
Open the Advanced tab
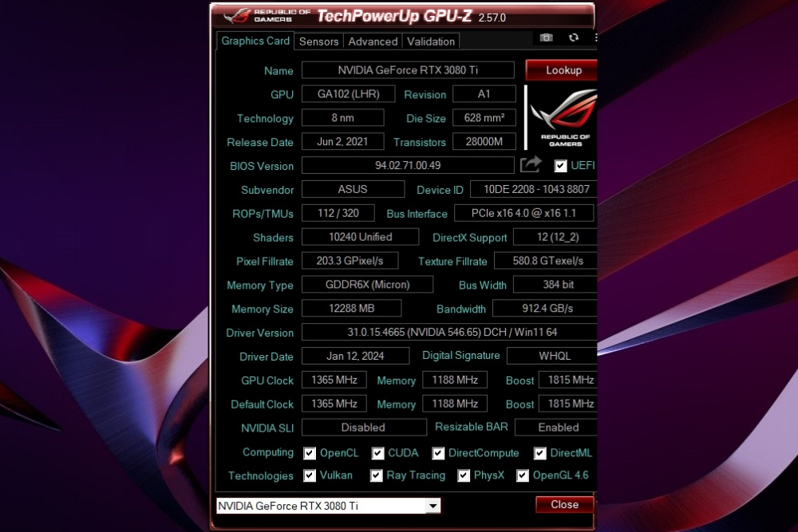373,41
